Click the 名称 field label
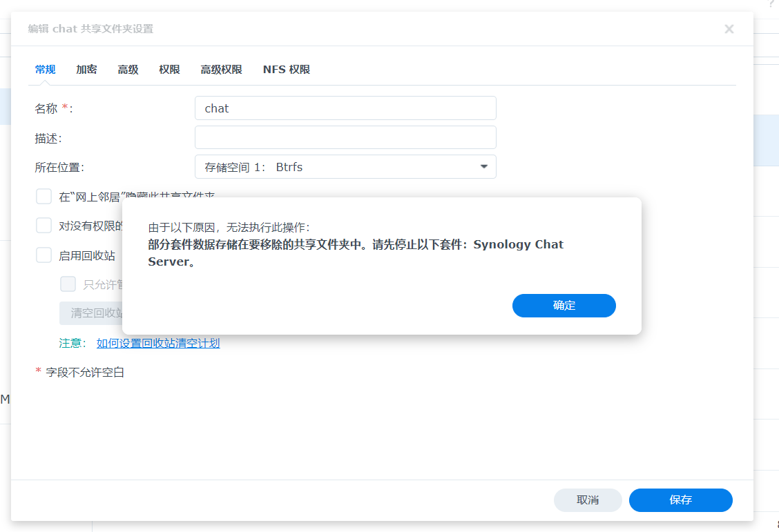The height and width of the screenshot is (532, 779). tap(54, 109)
